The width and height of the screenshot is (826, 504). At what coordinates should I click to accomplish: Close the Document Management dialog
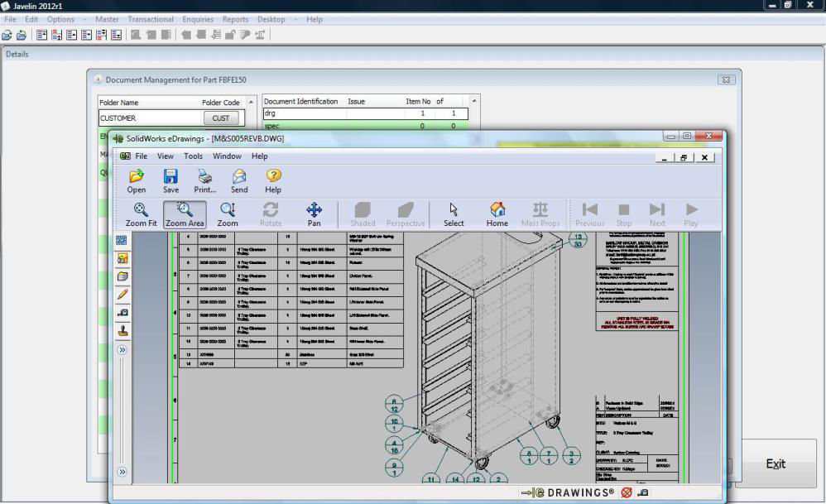tap(726, 79)
